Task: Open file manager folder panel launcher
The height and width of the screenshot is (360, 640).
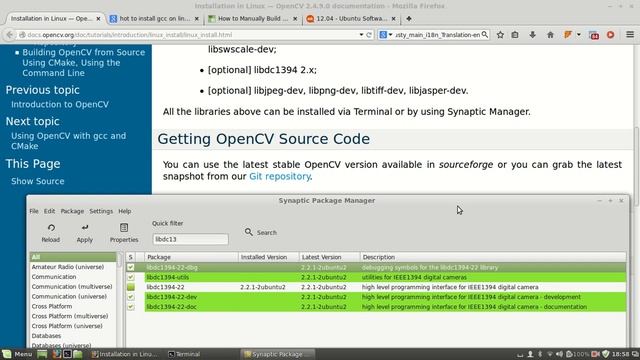Action: coord(78,354)
